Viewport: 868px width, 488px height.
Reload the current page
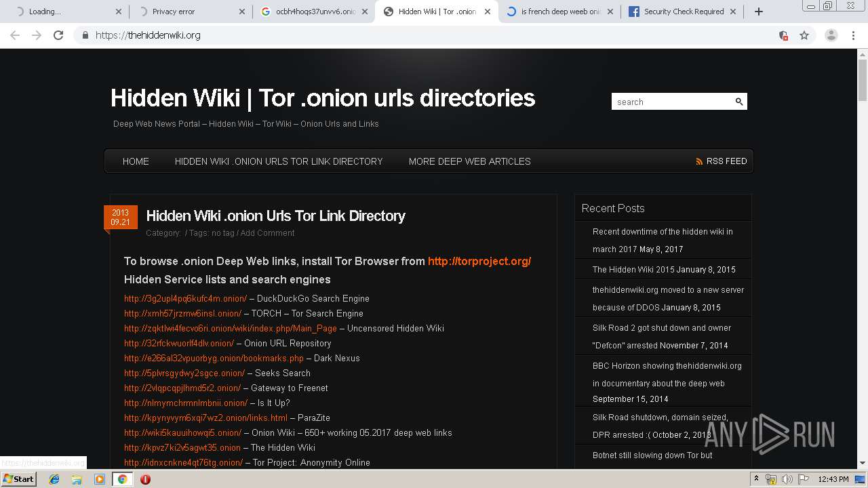[58, 35]
